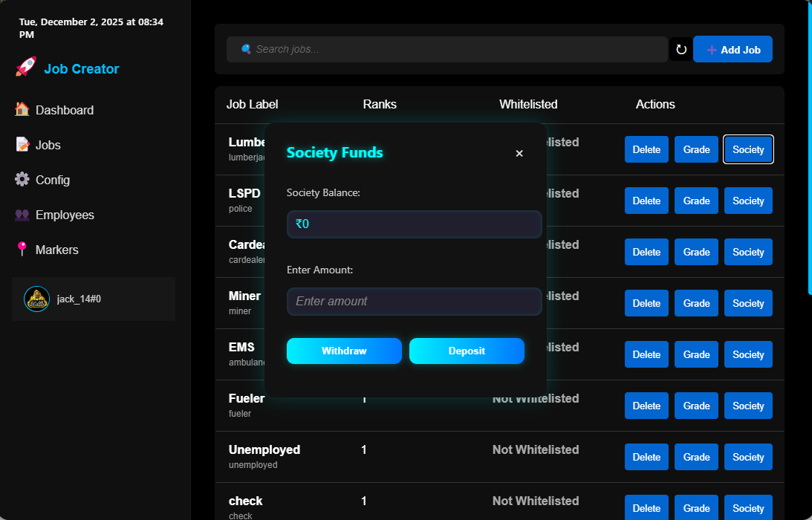Click the Enter amount field

[x=415, y=302]
